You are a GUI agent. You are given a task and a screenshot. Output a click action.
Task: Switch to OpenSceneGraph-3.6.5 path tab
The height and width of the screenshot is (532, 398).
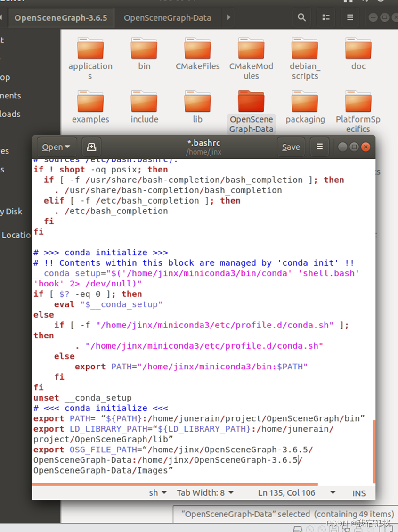(x=61, y=17)
